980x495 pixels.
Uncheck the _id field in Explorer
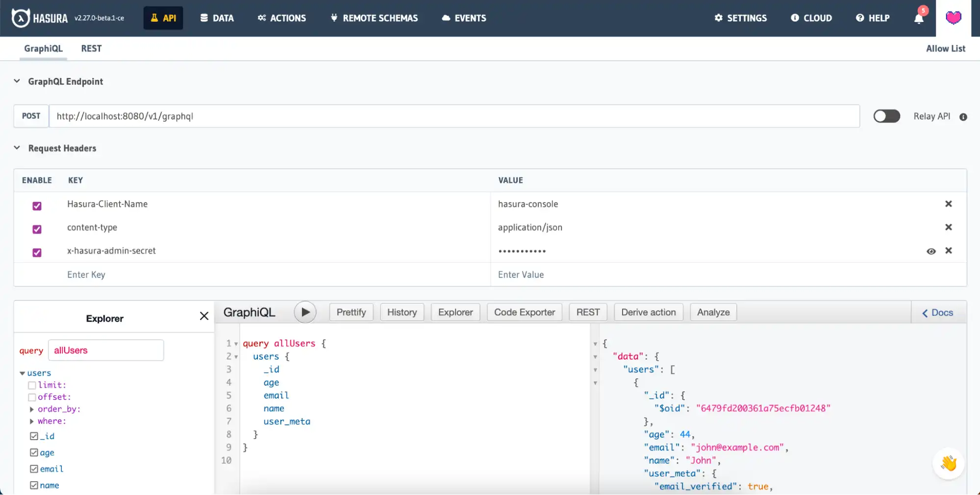point(33,435)
